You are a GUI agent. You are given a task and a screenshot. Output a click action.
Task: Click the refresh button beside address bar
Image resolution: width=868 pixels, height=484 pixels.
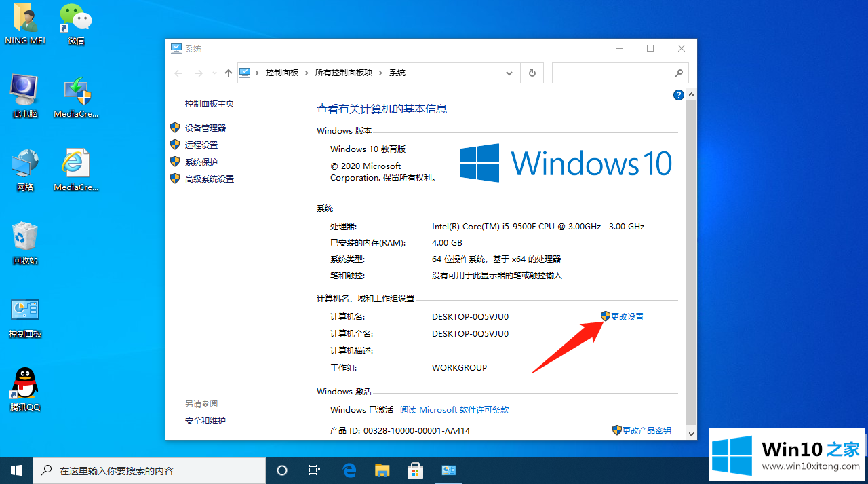click(x=532, y=73)
